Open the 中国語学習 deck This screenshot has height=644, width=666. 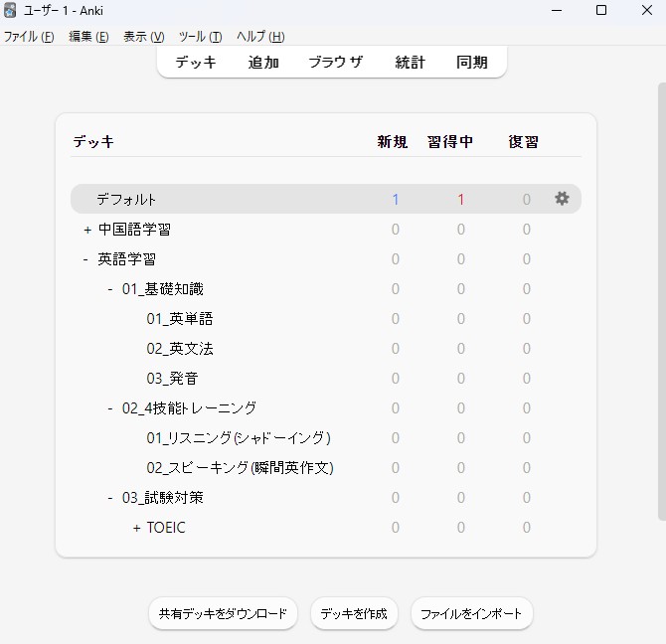[134, 230]
